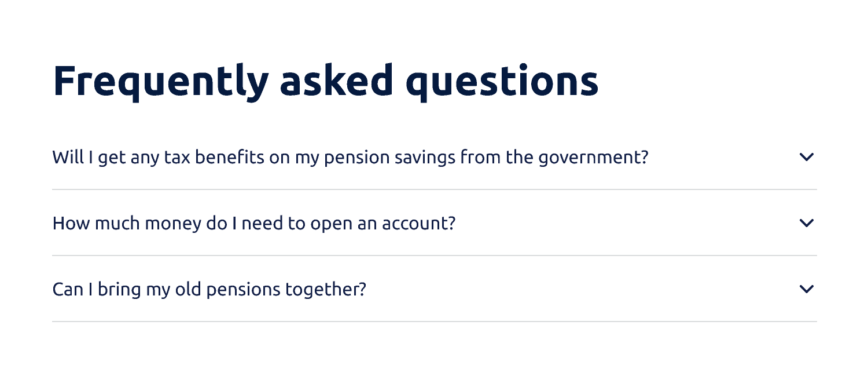Click 'How much money do I need to open an account?'
This screenshot has width=868, height=387.
point(254,223)
